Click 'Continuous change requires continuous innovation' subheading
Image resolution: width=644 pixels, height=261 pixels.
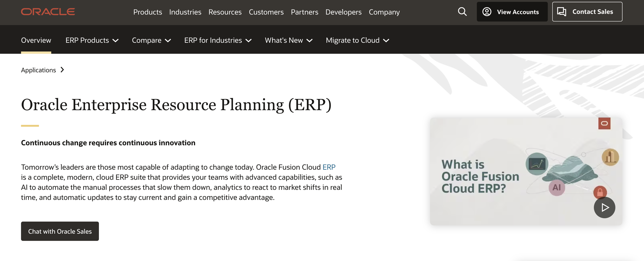click(x=108, y=143)
